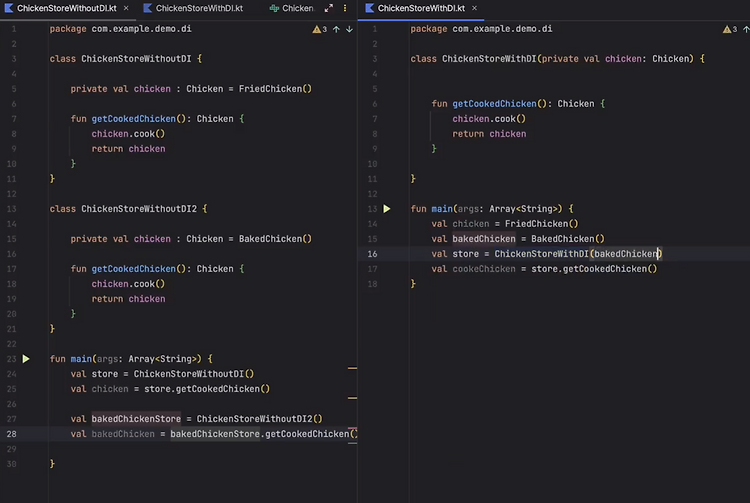Screen dimensions: 750x503
Task: Click ChickenStoreWithDI class name on right line 3
Action: 489,58
